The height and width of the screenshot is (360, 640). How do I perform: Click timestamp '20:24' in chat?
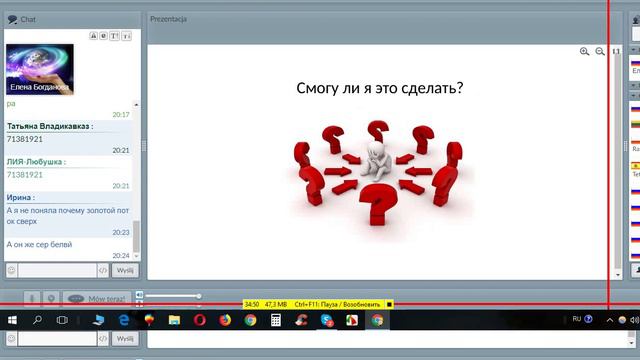(121, 256)
